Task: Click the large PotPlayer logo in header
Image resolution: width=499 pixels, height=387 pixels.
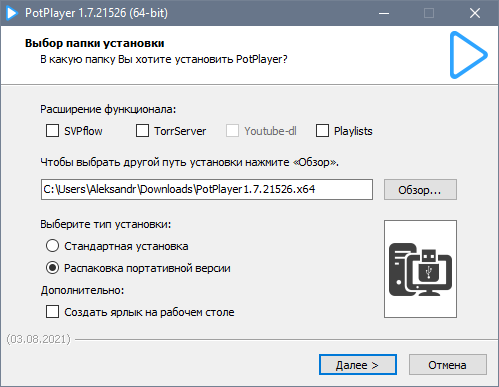Action: tap(468, 55)
